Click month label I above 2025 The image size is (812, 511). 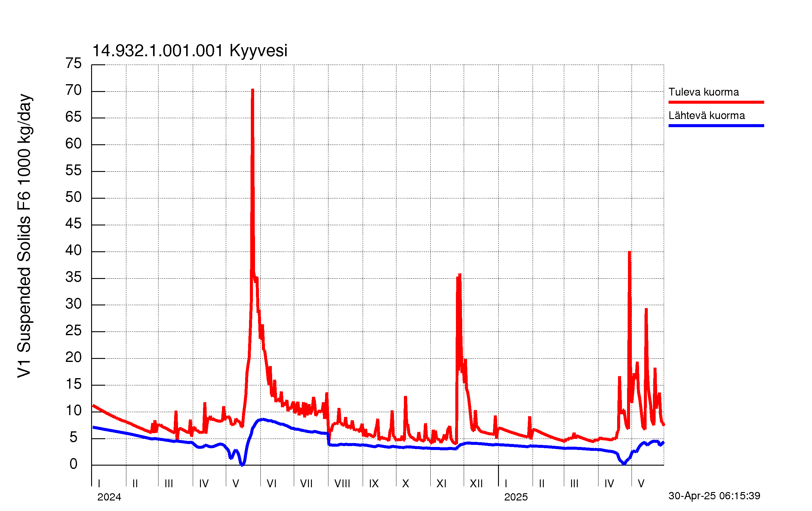[x=506, y=484]
